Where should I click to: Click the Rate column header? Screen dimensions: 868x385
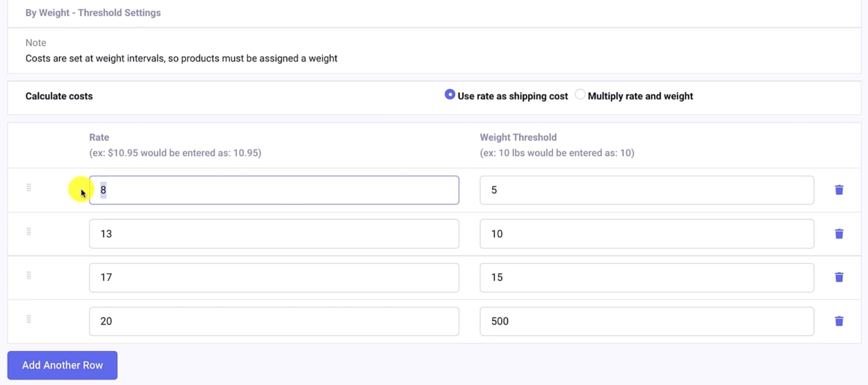pyautogui.click(x=99, y=137)
